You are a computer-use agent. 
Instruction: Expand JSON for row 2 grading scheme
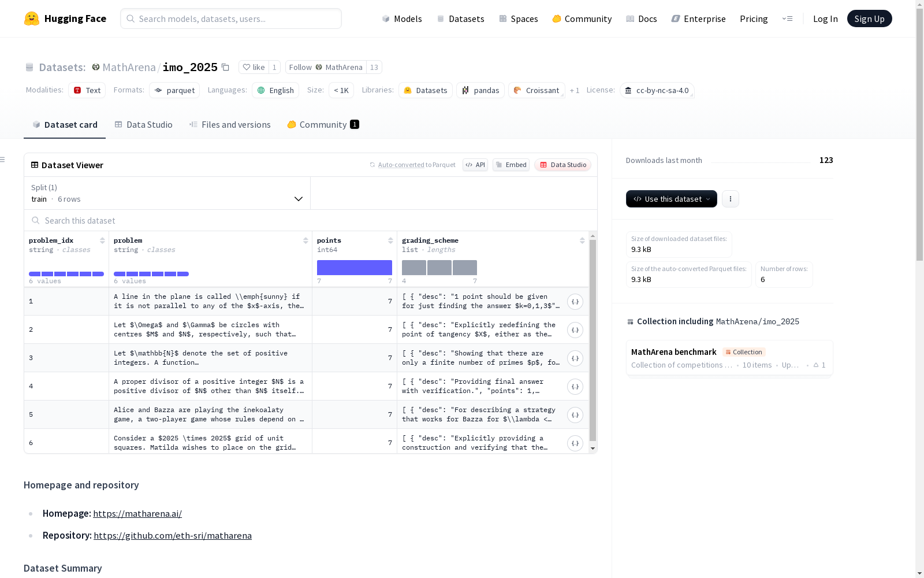(x=575, y=330)
